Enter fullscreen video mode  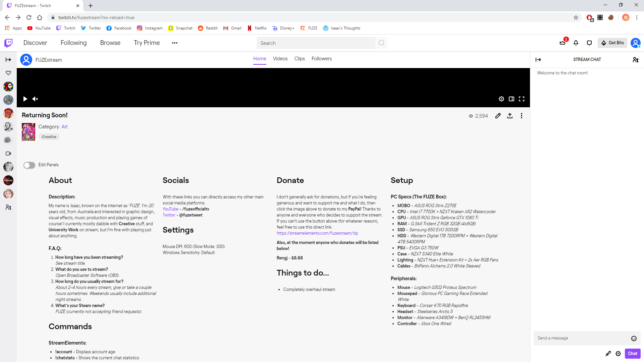(522, 99)
